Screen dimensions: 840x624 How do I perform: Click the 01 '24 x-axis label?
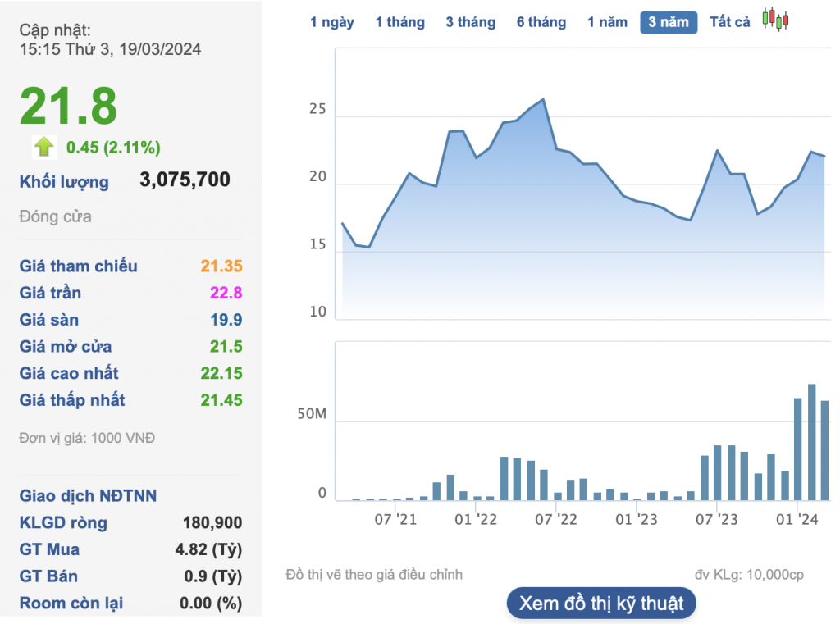coord(797,520)
